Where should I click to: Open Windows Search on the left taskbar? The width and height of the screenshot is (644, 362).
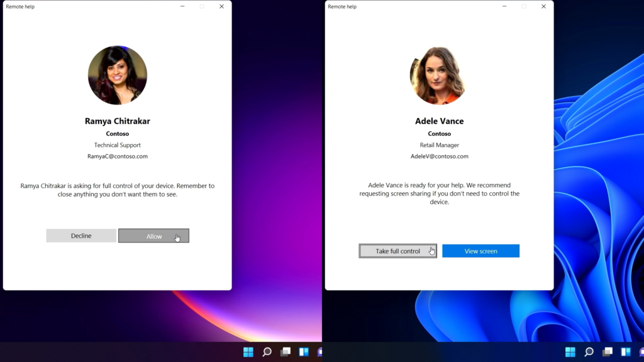tap(267, 352)
